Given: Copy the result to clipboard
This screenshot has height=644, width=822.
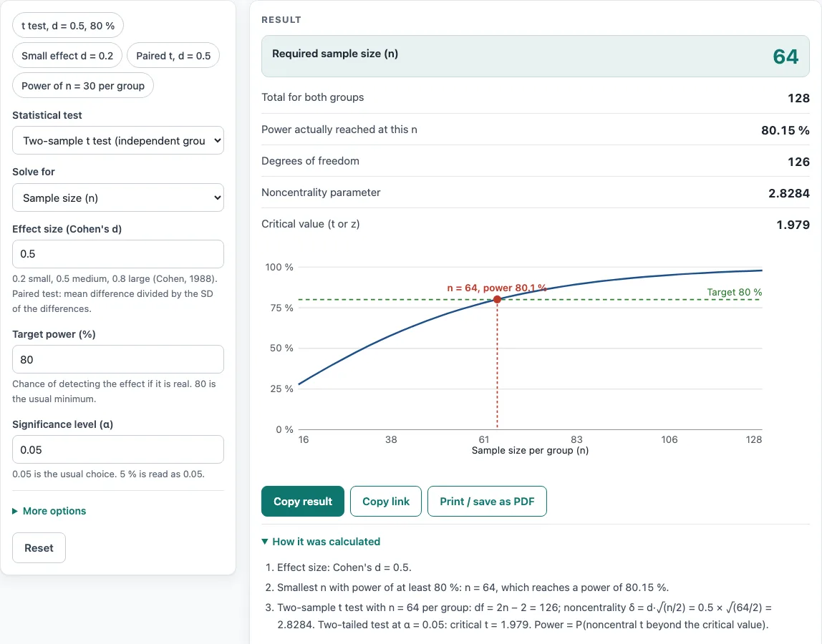Looking at the screenshot, I should click(x=303, y=502).
